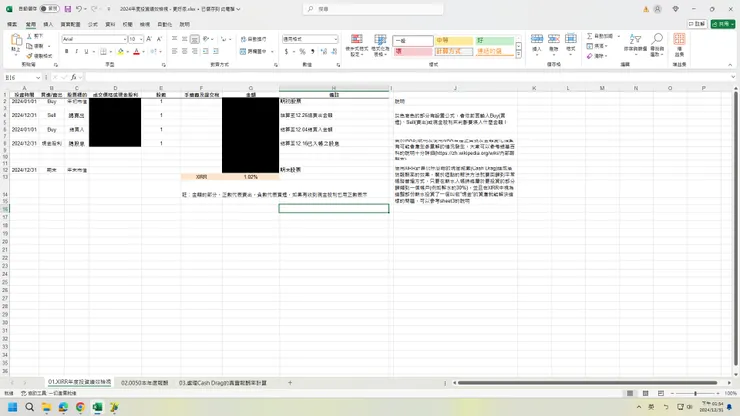Open the General number format dropdown
The width and height of the screenshot is (740, 416).
click(336, 39)
